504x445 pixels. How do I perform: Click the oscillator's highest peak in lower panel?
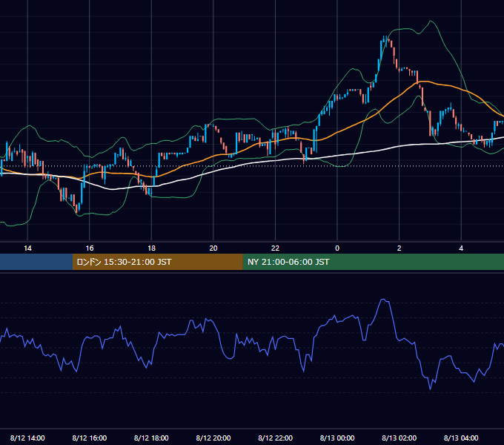coord(383,300)
